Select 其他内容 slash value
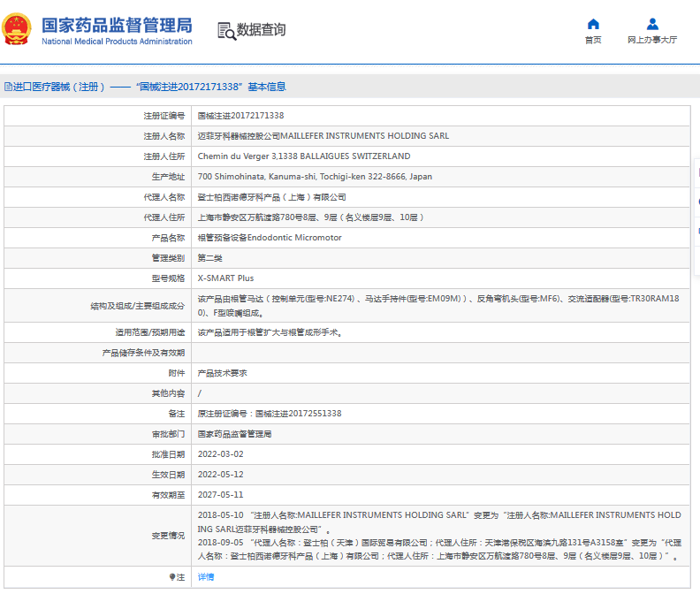The image size is (700, 594). coord(200,393)
